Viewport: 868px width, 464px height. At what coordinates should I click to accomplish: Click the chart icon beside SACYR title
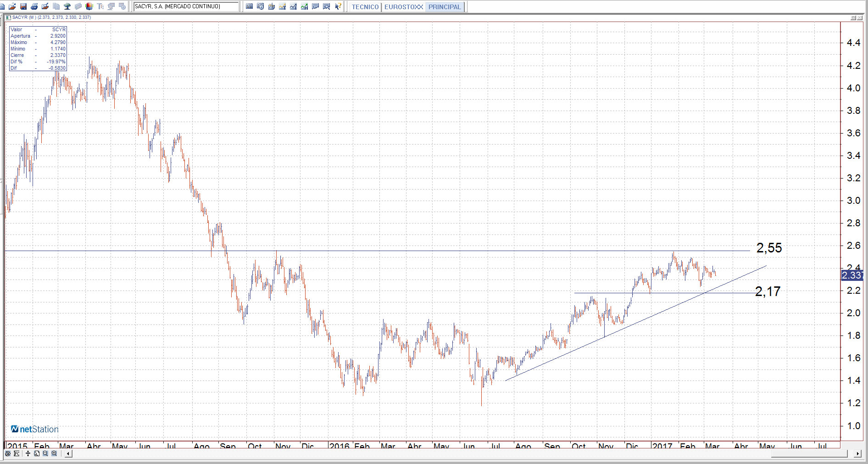pos(8,17)
